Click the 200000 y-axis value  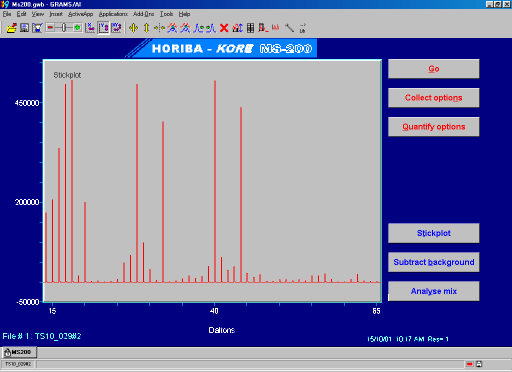[x=27, y=202]
